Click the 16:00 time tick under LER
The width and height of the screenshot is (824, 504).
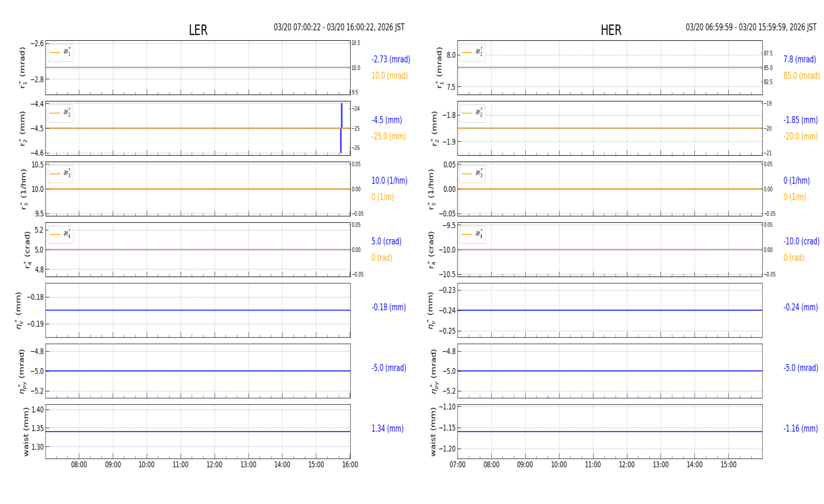(x=350, y=465)
